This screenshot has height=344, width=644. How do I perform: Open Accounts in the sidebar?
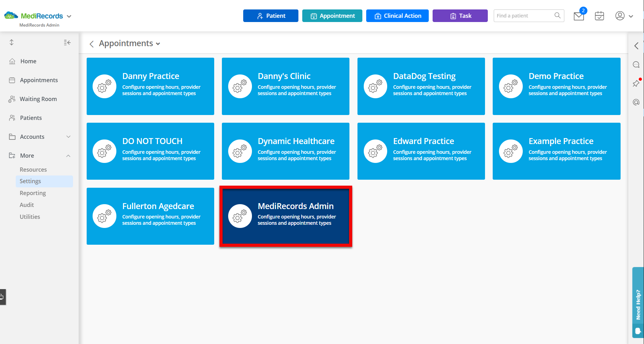tap(32, 137)
